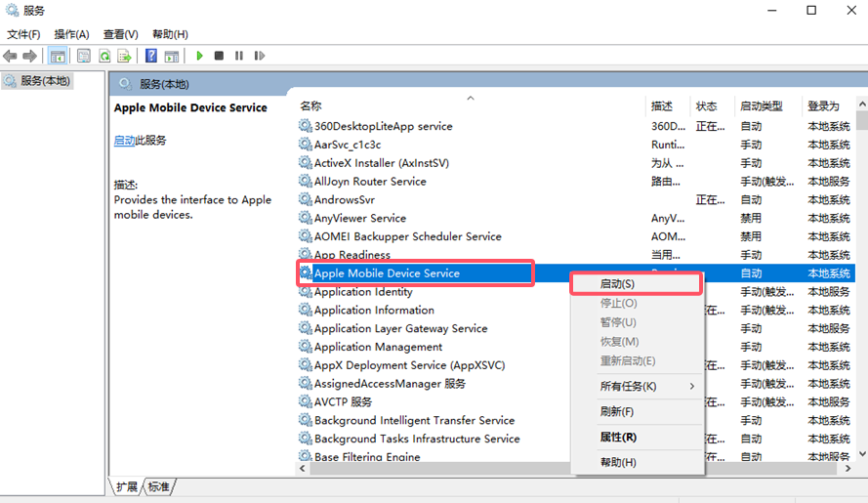Click the Restart Service toolbar icon
This screenshot has height=503, width=868.
pos(258,56)
